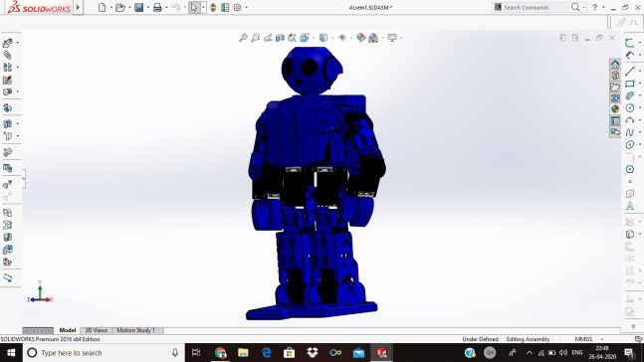
Task: Click the Move Component icon
Action: pos(7,91)
